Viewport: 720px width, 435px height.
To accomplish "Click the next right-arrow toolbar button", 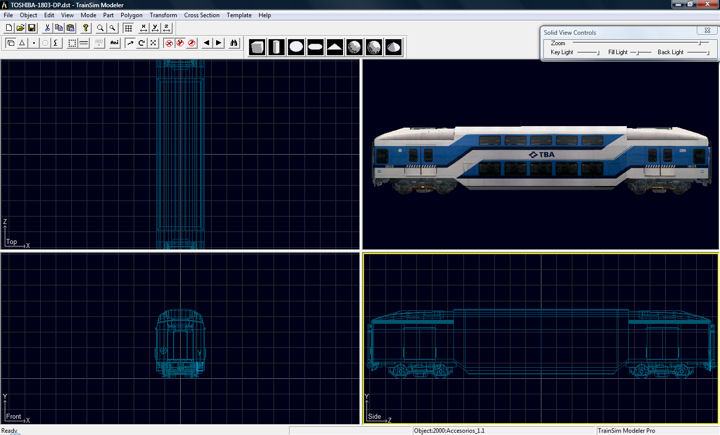I will [219, 43].
